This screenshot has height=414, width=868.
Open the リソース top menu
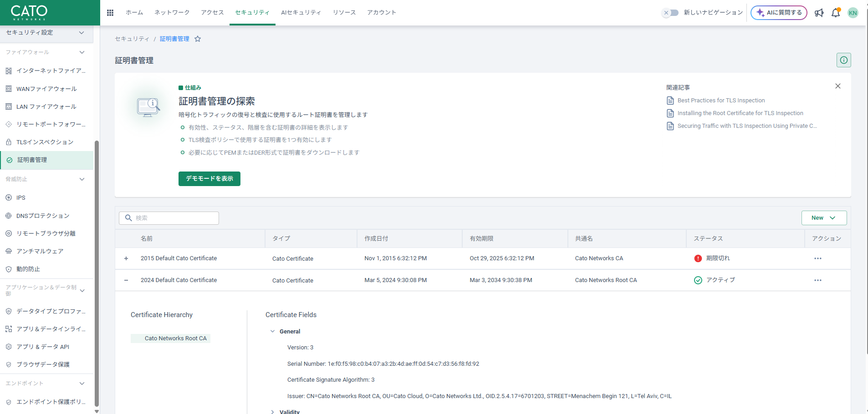pyautogui.click(x=344, y=13)
